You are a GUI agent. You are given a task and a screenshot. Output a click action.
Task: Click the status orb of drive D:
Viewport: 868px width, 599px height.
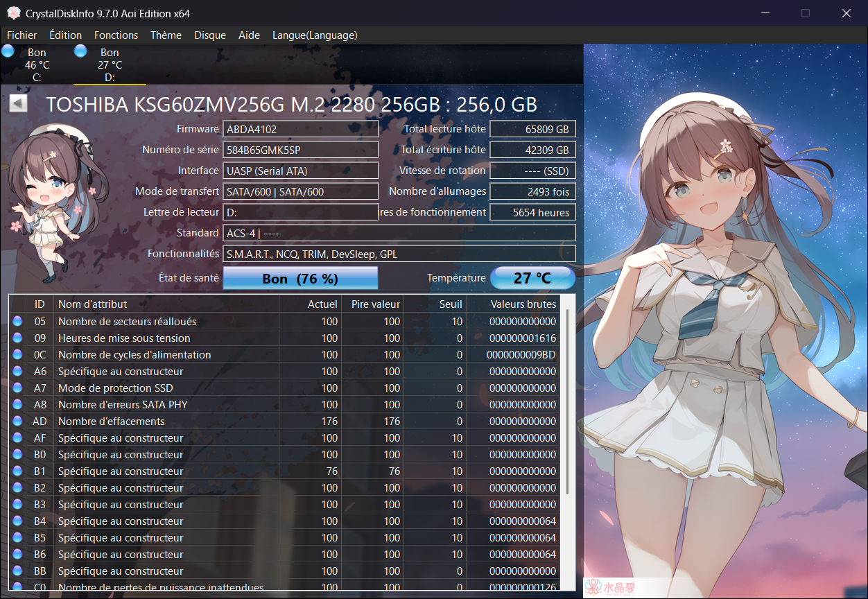click(x=81, y=51)
